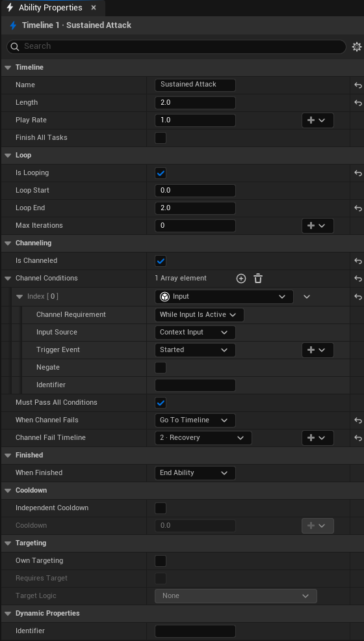
Task: Open the details panel settings gear
Action: tap(357, 47)
